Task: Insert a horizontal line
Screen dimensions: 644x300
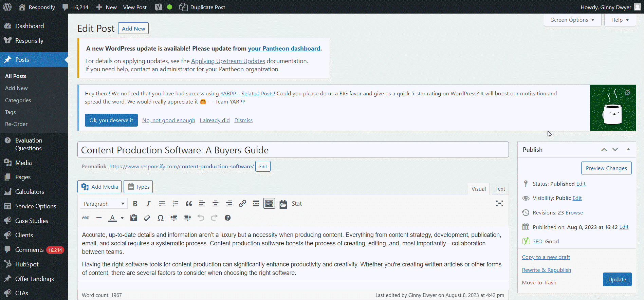Action: click(99, 218)
